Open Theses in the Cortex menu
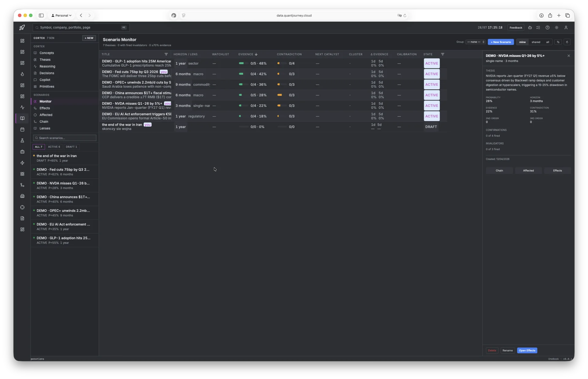Image resolution: width=588 pixels, height=379 pixels. [45, 60]
